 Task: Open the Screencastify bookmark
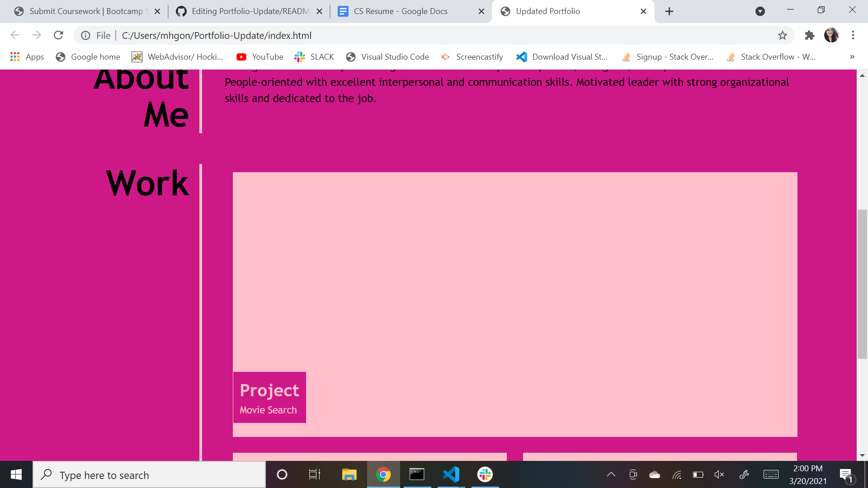coord(472,57)
